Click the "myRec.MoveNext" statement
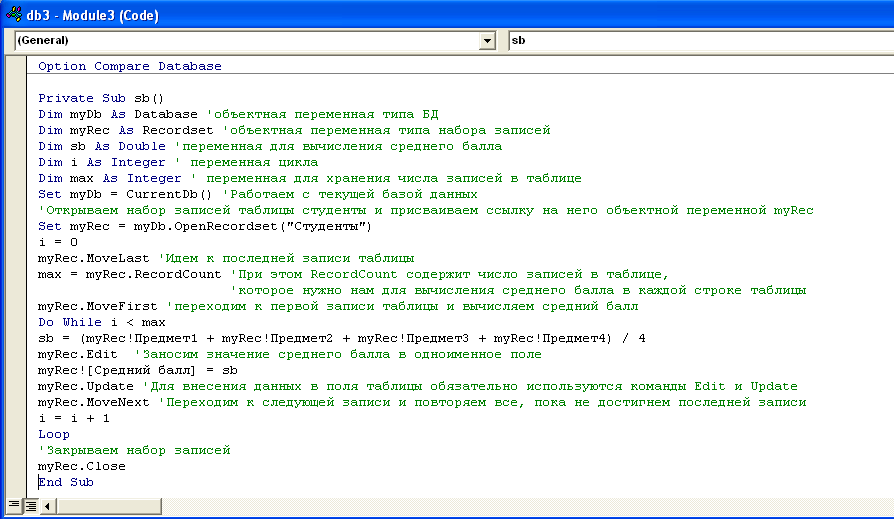Screen dimensions: 894x519 coord(94,402)
